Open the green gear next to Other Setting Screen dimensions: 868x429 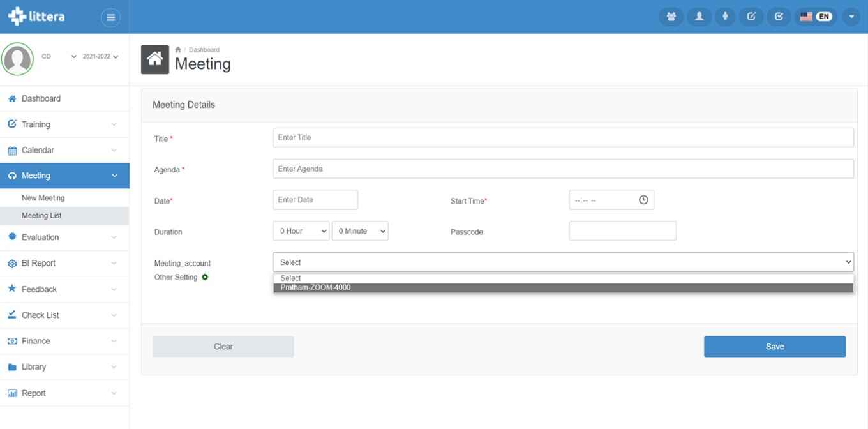206,277
